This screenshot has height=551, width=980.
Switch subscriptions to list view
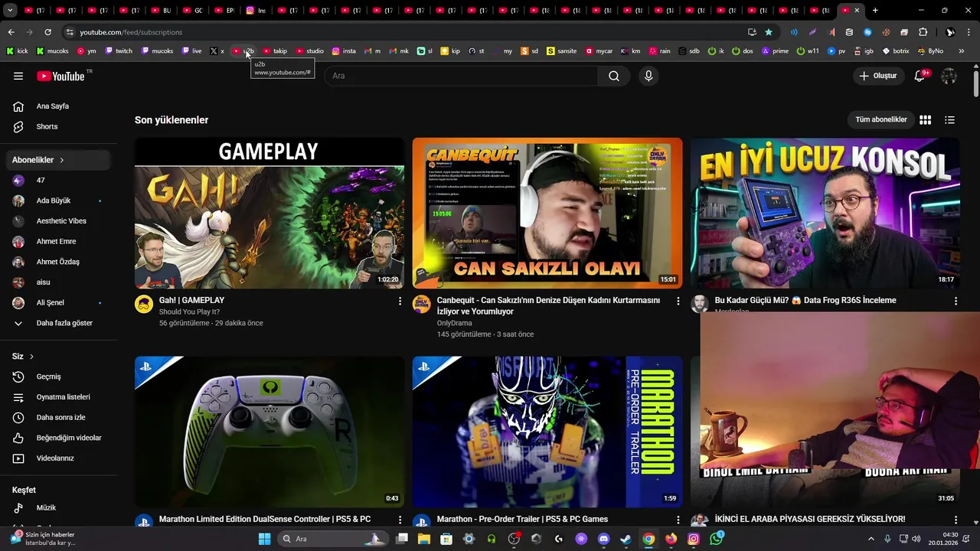point(949,119)
